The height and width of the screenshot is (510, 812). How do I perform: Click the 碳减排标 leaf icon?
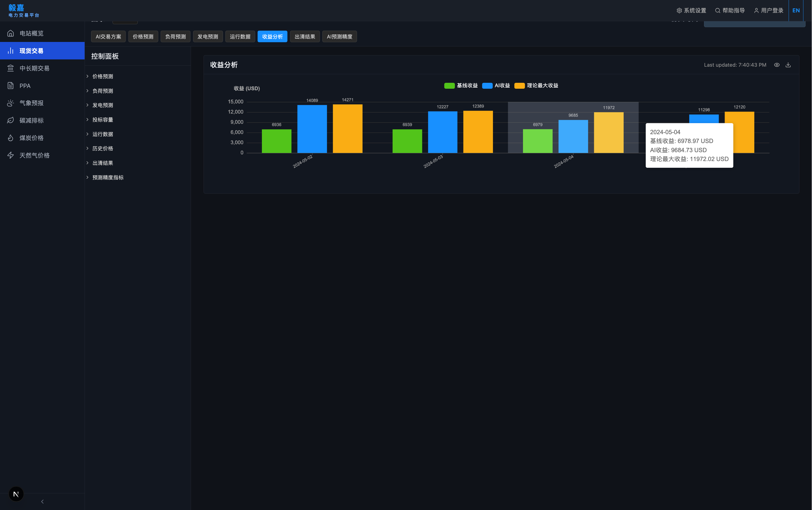pyautogui.click(x=10, y=120)
